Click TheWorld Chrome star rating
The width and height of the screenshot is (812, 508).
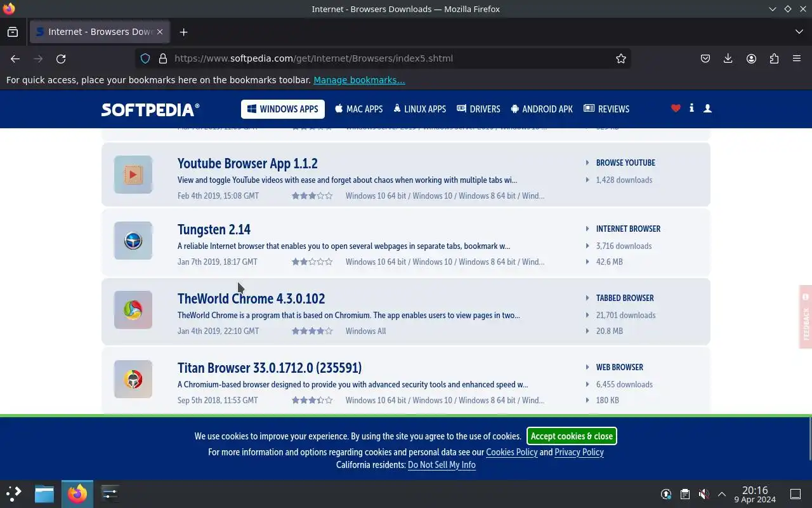pyautogui.click(x=312, y=331)
